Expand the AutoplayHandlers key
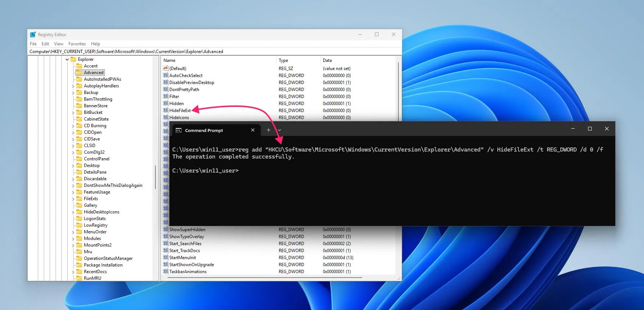The width and height of the screenshot is (644, 310). point(73,86)
